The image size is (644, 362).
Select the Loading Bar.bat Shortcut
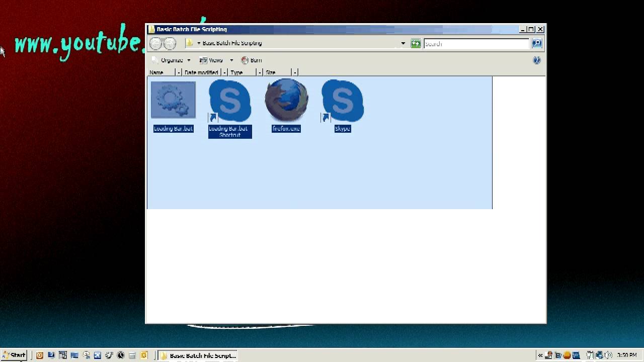pos(229,101)
